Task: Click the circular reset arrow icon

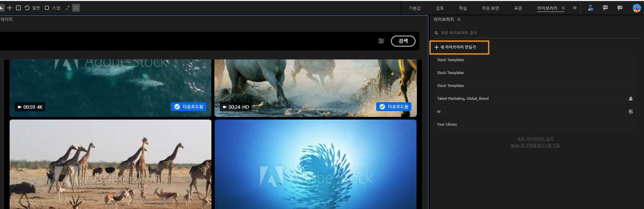Action: pyautogui.click(x=27, y=8)
